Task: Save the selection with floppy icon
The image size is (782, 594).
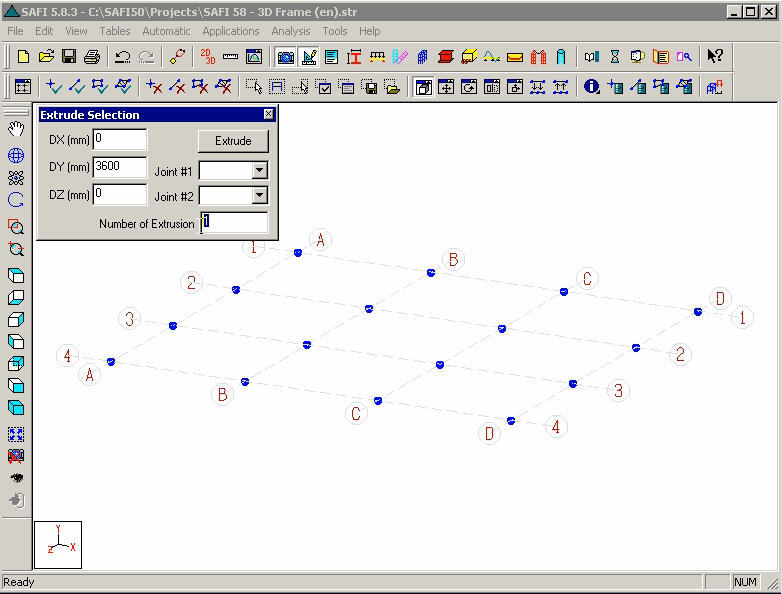Action: point(370,87)
